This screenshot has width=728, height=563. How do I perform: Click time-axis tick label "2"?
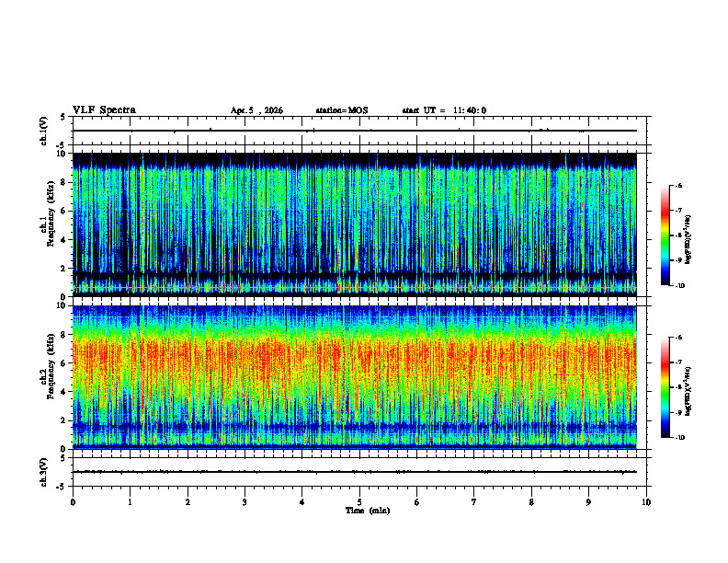point(188,502)
